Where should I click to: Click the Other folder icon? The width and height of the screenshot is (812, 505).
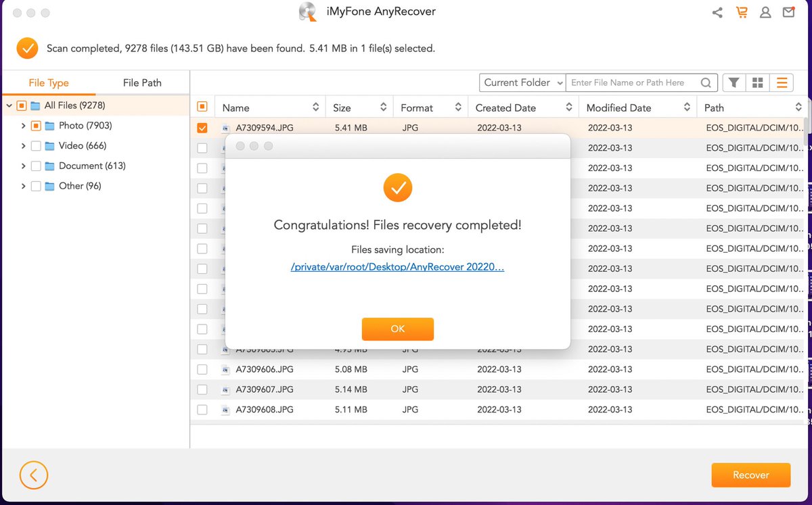49,186
